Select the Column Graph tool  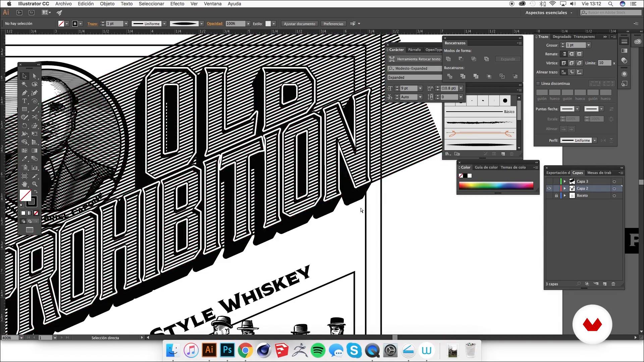pos(35,167)
